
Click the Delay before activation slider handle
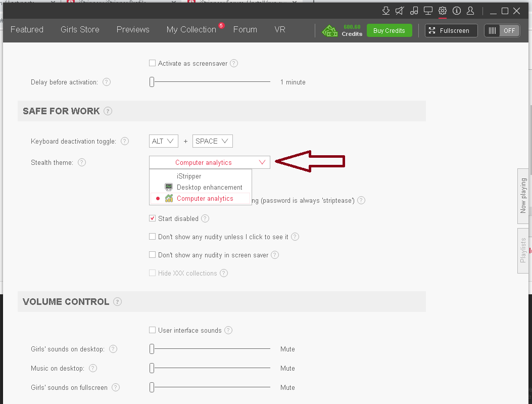point(152,82)
